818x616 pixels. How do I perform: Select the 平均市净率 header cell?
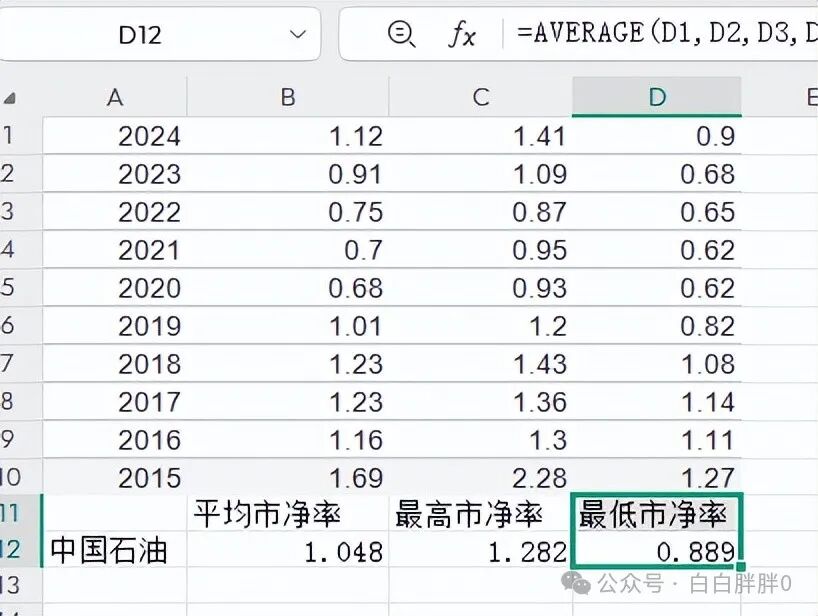(288, 513)
